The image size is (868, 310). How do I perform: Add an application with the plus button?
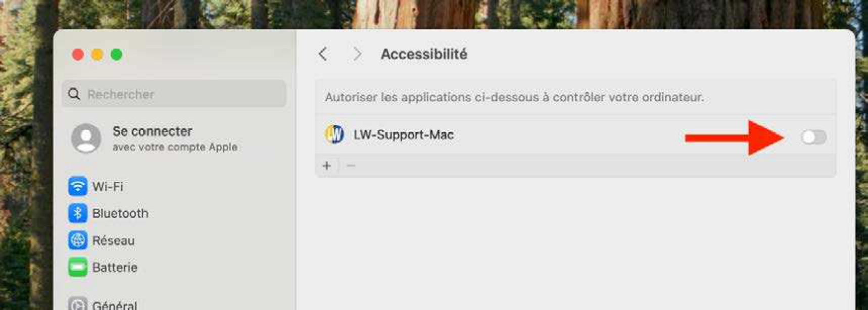[x=327, y=166]
